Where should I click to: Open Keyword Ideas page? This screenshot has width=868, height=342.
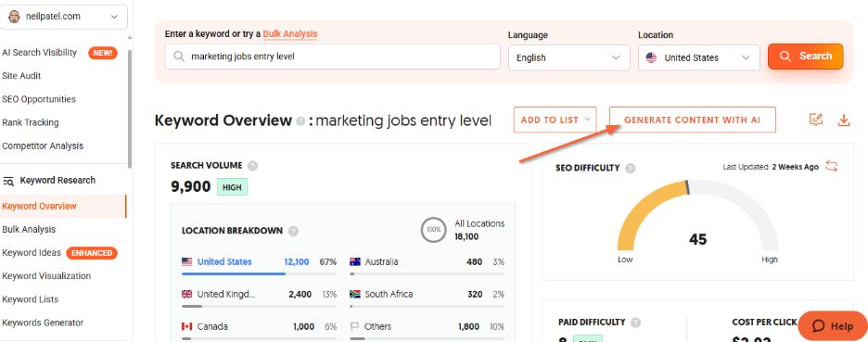pos(32,252)
